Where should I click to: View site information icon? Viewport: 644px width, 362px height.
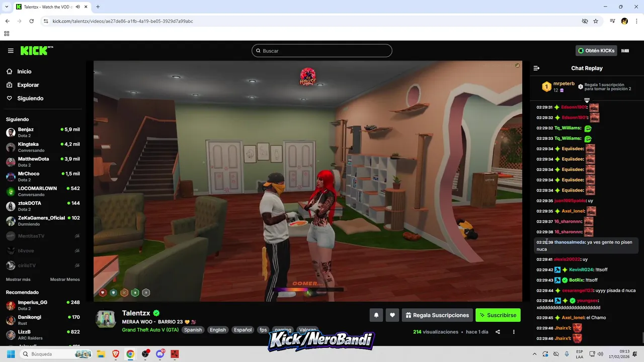[46, 21]
